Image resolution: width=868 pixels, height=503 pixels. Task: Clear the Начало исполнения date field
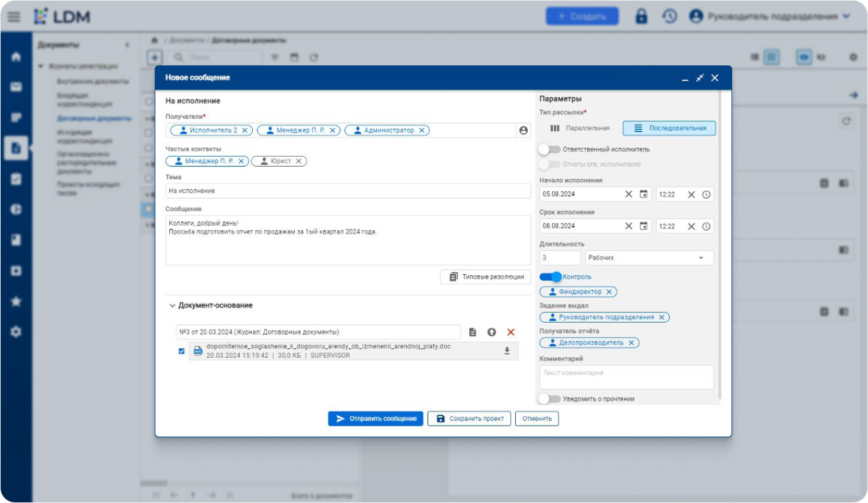(628, 194)
